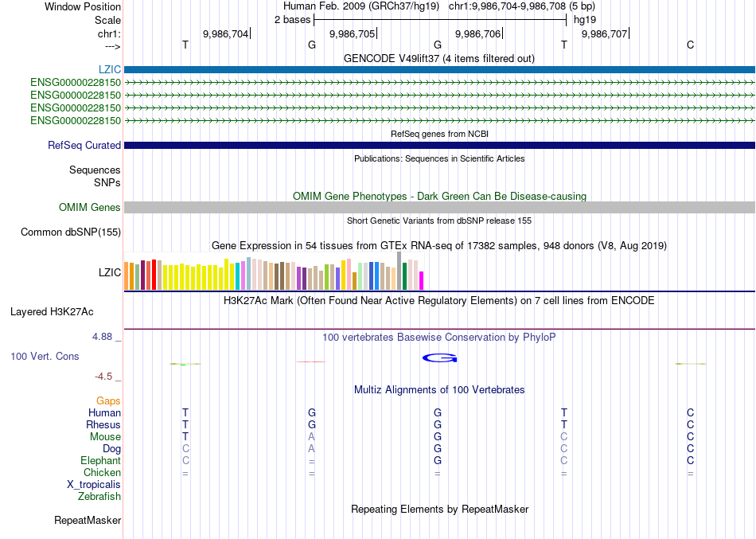Image resolution: width=756 pixels, height=539 pixels.
Task: Click 100 vertebrates Basewise Conservation by PhyloP title
Action: pos(439,338)
